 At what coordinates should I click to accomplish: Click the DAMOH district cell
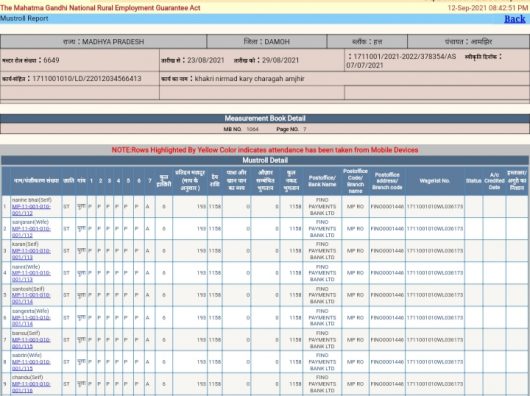click(267, 42)
